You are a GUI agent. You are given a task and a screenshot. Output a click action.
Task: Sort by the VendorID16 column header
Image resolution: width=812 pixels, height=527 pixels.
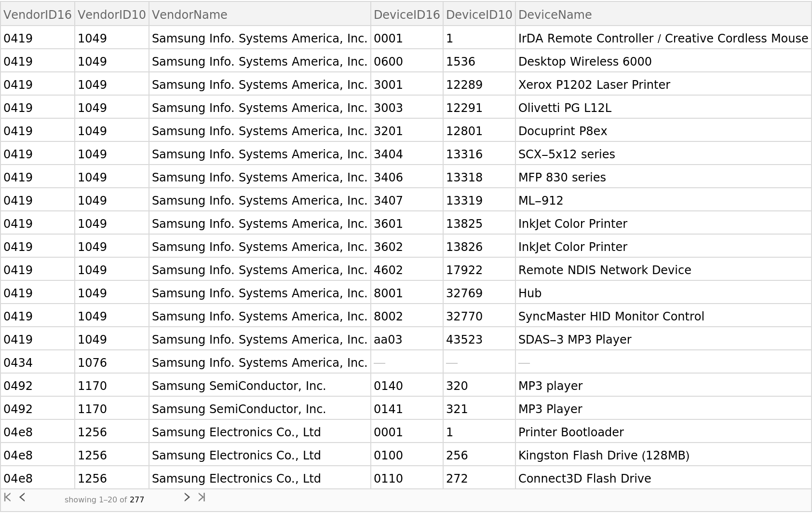38,14
